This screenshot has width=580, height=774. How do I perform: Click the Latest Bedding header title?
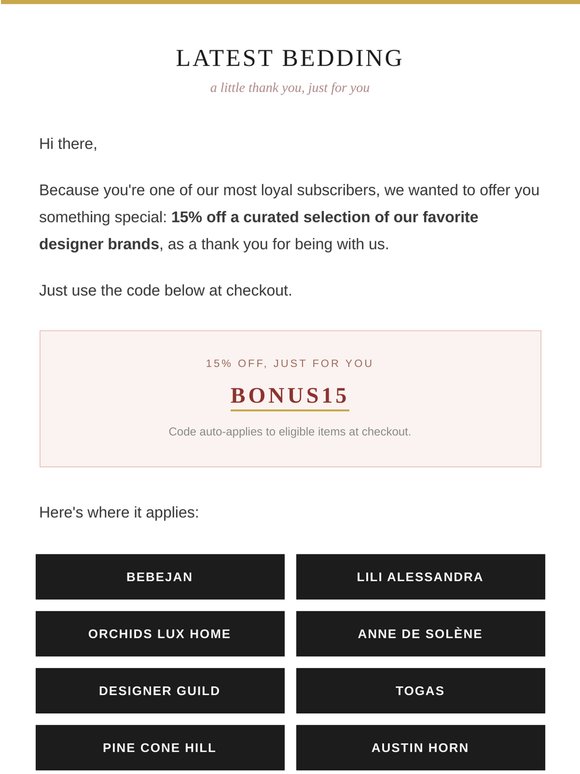tap(290, 58)
